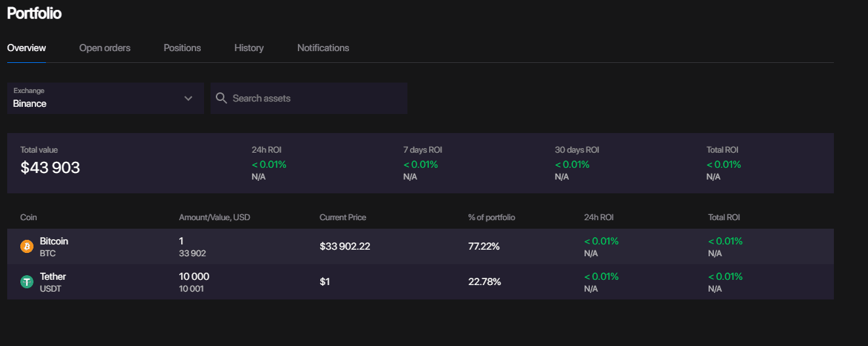This screenshot has width=868, height=346.
Task: Click Tether's 22.78% portfolio share
Action: [x=485, y=282]
